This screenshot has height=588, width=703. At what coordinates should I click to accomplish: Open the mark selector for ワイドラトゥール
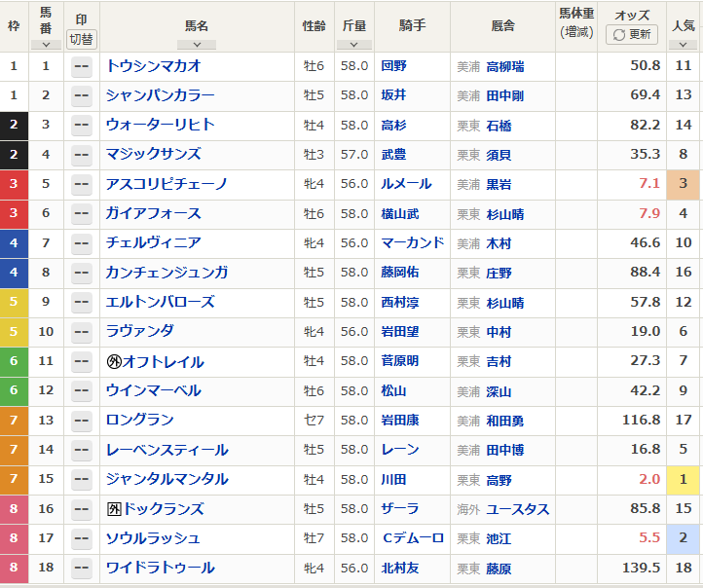82,569
